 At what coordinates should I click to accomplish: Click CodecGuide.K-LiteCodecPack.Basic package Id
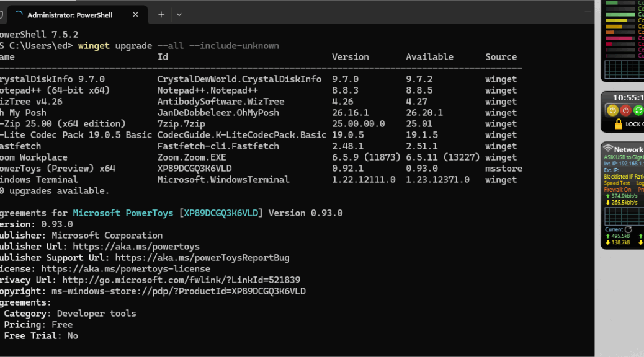(x=242, y=135)
